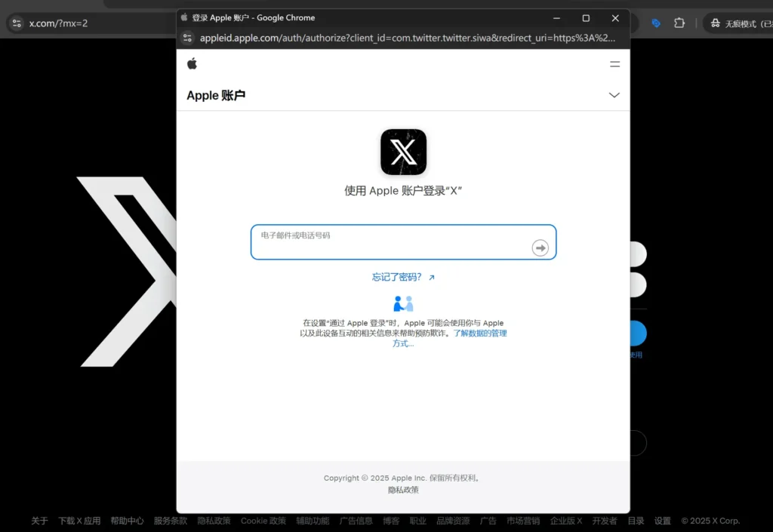Open 设置 in the X footer

[663, 521]
